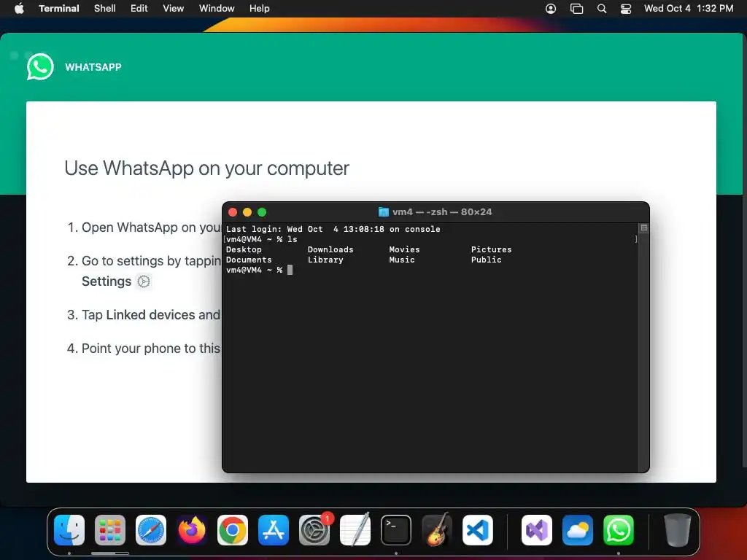
Task: Open Finder from the dock
Action: (69, 530)
